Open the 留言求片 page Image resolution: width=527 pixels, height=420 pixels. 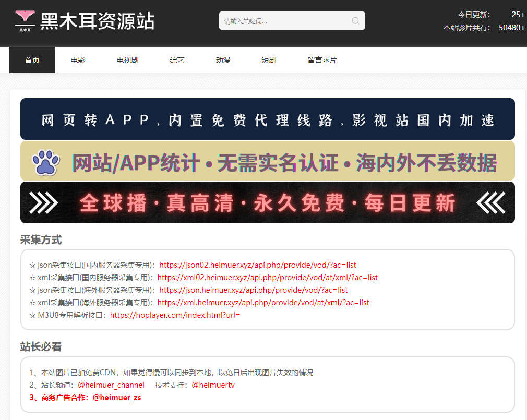pos(322,60)
